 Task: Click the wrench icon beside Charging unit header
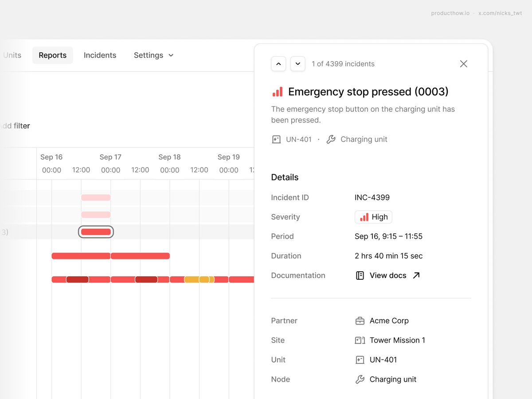(331, 140)
